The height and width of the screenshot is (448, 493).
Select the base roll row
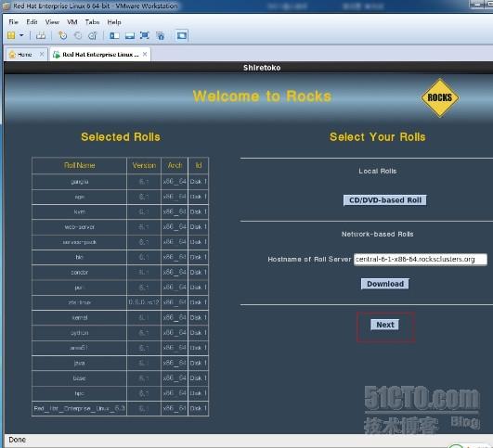[120, 378]
